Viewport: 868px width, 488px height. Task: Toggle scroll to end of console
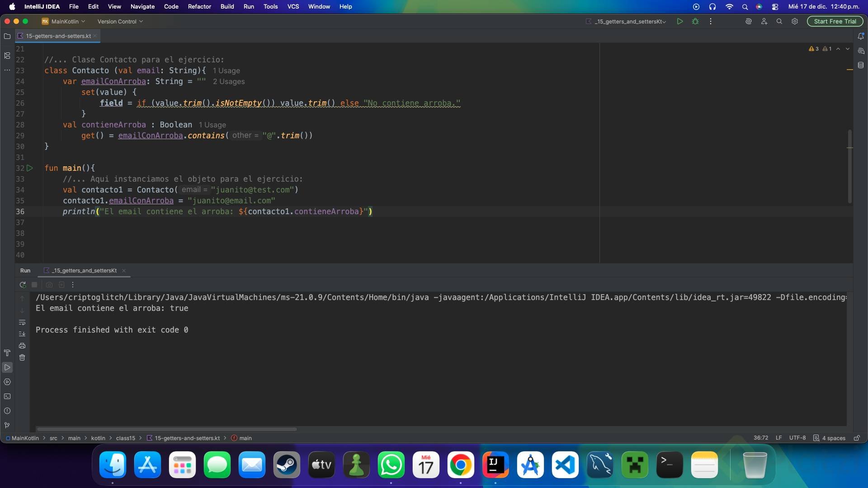coord(22,334)
